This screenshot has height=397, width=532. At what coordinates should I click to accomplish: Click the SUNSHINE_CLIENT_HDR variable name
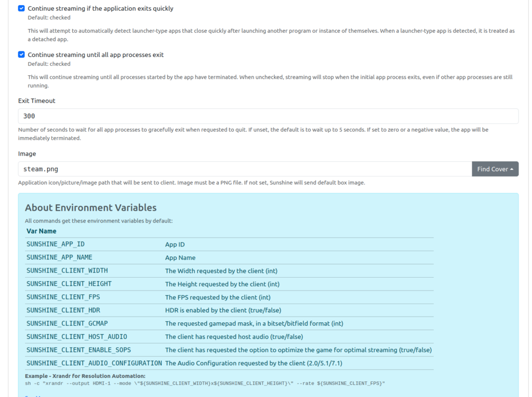63,310
